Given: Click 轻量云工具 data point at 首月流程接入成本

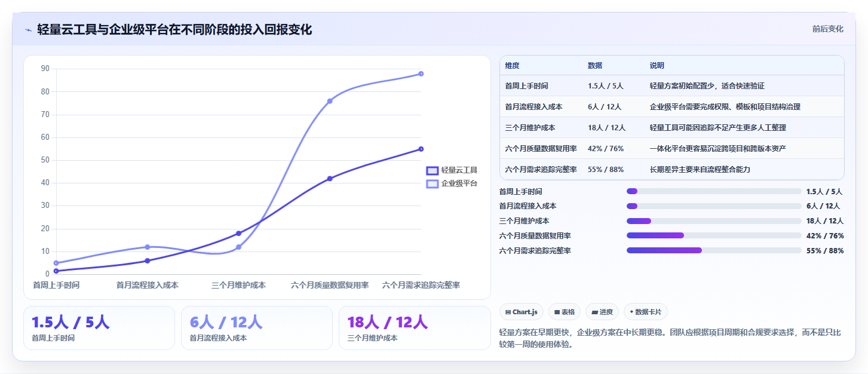Looking at the screenshot, I should pos(148,260).
